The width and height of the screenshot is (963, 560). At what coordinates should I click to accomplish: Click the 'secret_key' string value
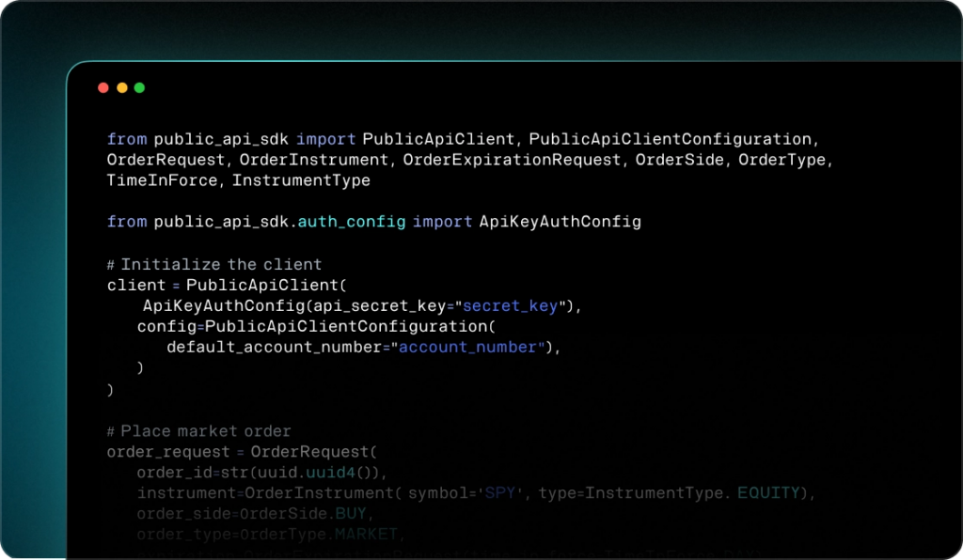(x=511, y=306)
